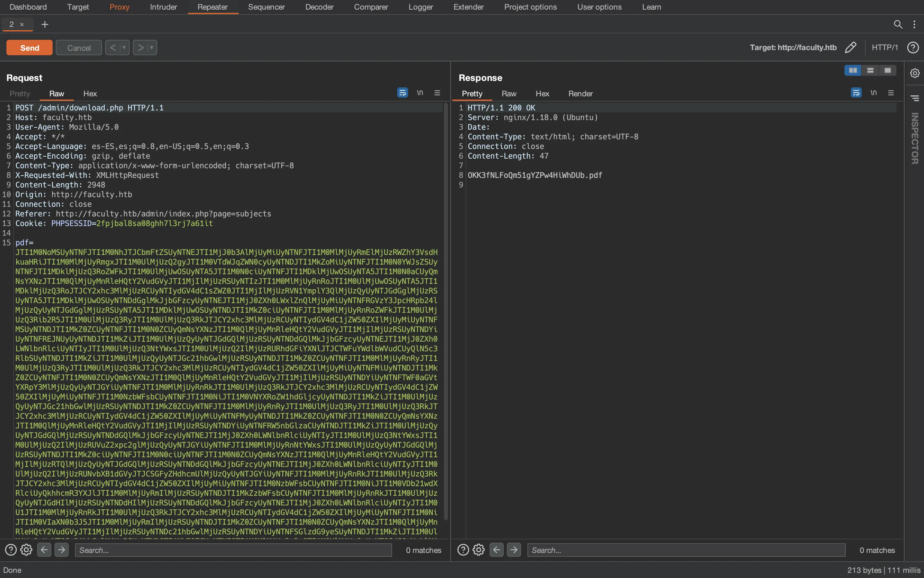
Task: Open Inspector settings gear icon
Action: tap(914, 73)
